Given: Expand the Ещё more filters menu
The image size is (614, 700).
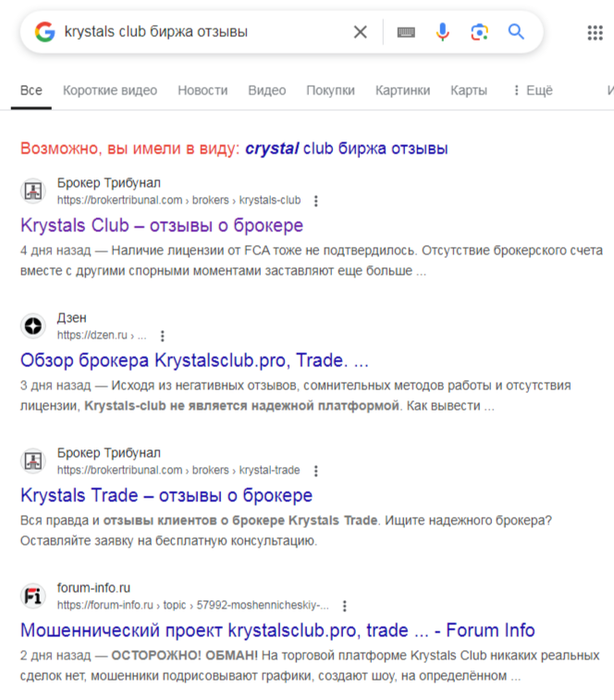Looking at the screenshot, I should pyautogui.click(x=533, y=91).
